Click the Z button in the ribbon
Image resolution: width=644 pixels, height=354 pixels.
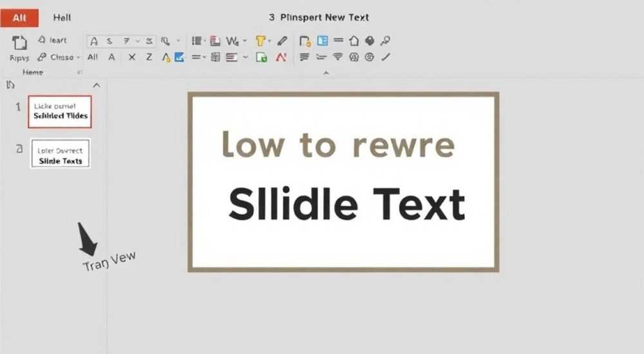[x=149, y=57]
